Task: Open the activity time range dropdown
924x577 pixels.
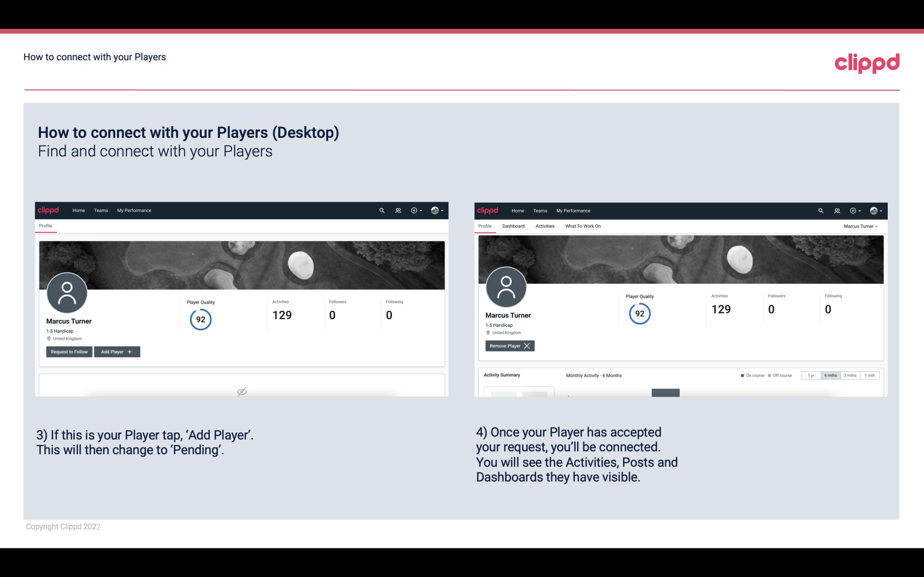Action: 829,375
